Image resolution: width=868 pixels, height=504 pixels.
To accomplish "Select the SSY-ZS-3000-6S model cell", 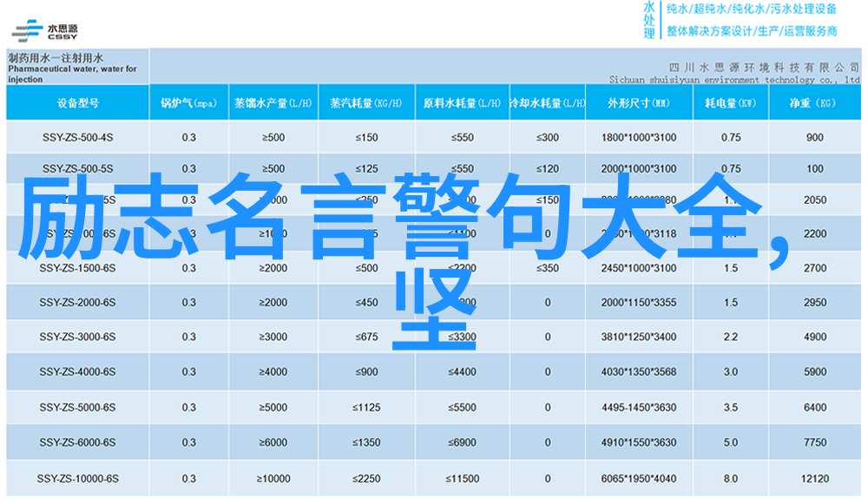I will coord(77,337).
